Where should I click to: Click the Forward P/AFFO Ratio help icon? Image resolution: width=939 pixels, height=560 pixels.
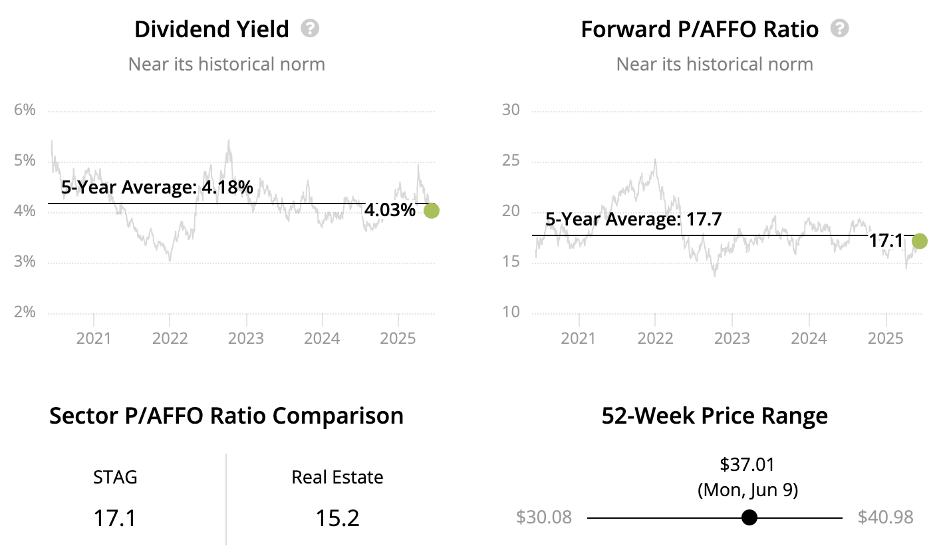840,29
